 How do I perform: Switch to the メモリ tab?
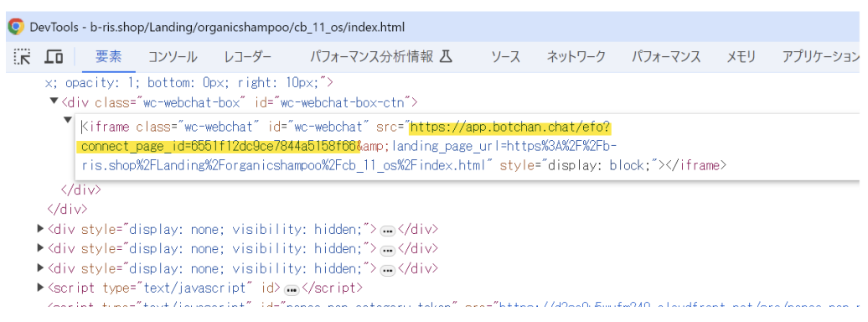pyautogui.click(x=741, y=56)
